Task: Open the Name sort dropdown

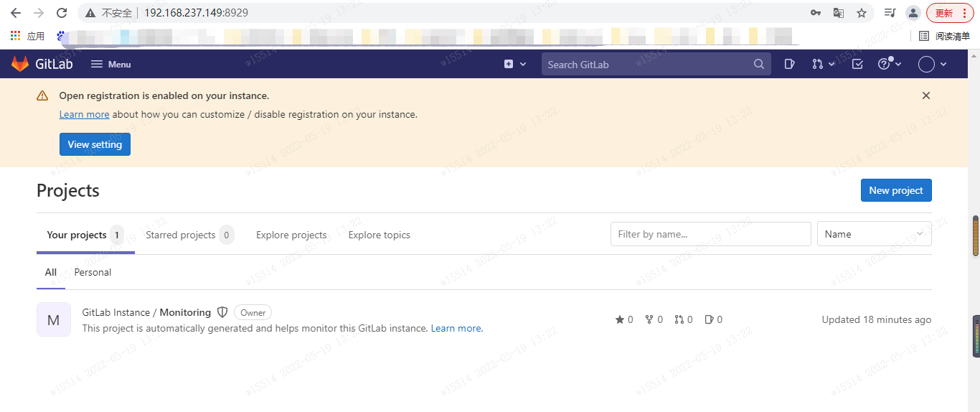Action: tap(875, 234)
